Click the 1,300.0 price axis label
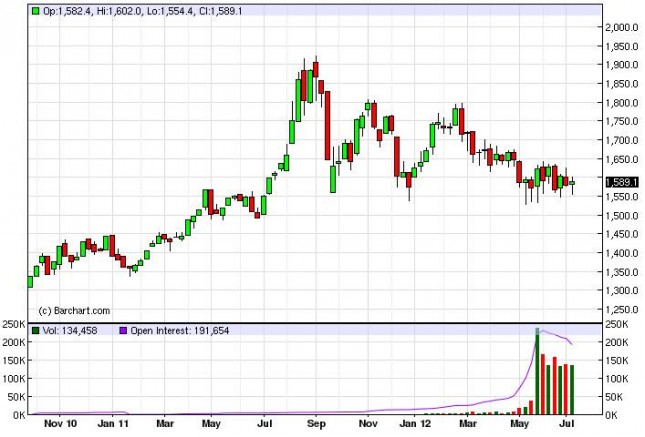Image resolution: width=645 pixels, height=437 pixels. [x=622, y=291]
